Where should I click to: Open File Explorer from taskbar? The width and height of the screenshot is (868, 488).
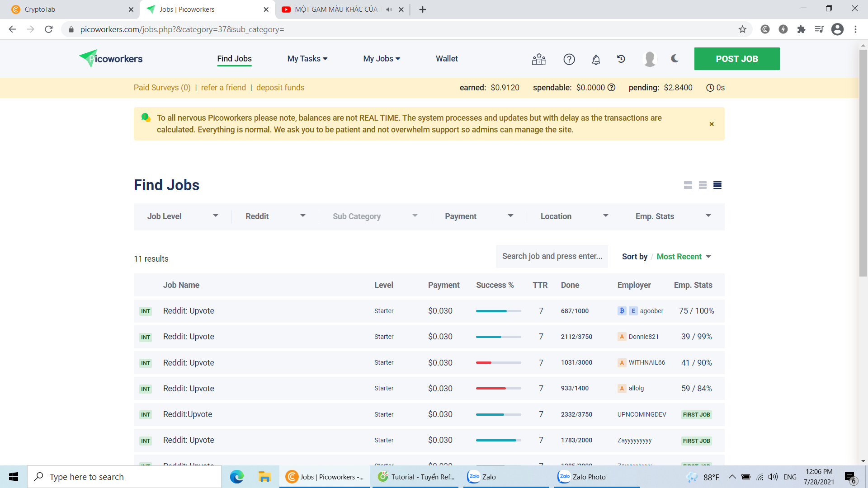click(x=264, y=477)
